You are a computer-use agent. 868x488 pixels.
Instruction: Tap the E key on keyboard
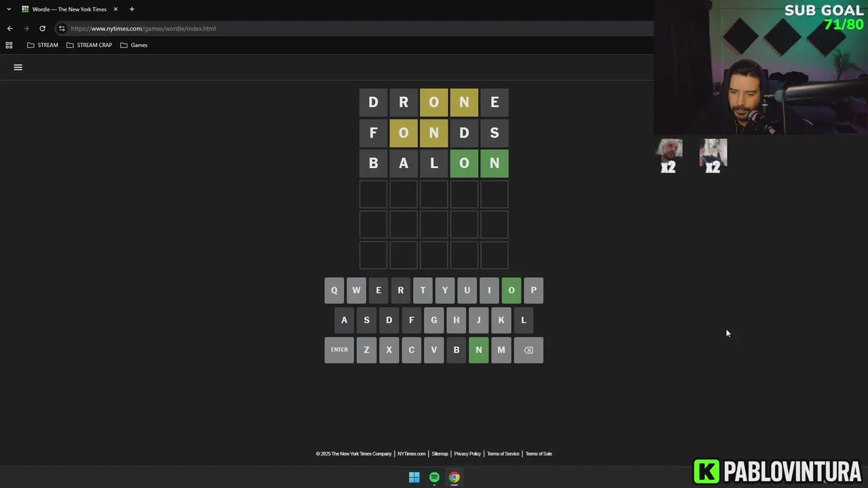click(x=378, y=290)
